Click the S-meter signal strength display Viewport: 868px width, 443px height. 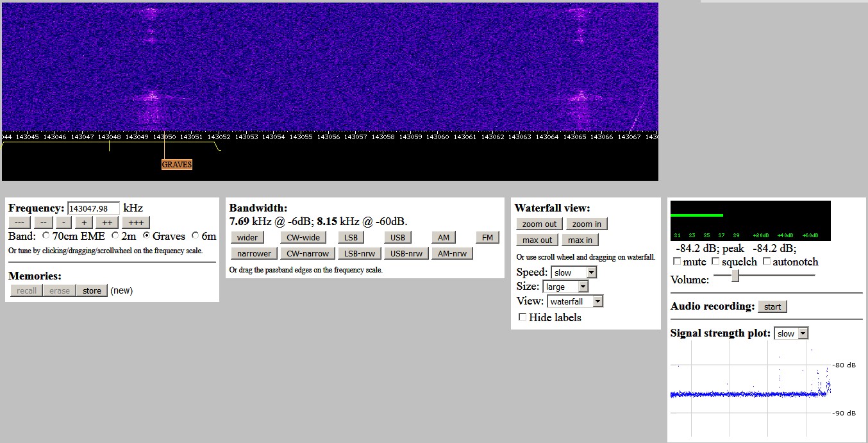tap(751, 221)
